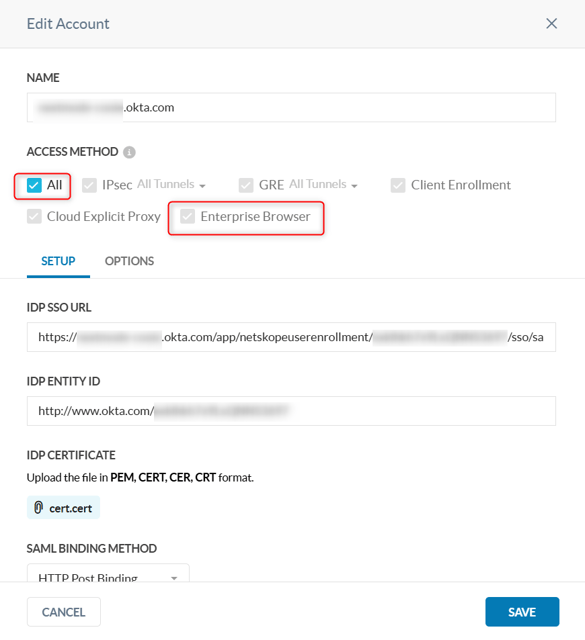Expand the IPsec All Tunnels dropdown
This screenshot has width=585, height=640.
pos(171,184)
